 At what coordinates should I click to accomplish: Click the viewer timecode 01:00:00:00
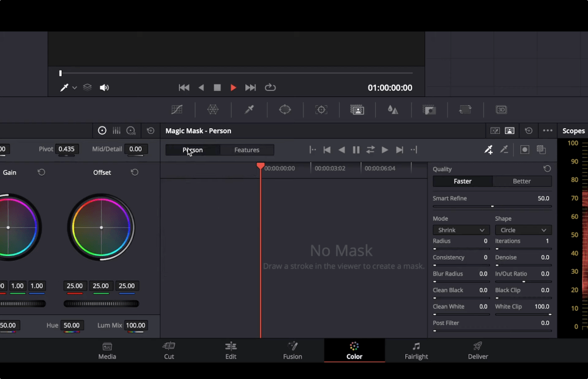tap(390, 88)
